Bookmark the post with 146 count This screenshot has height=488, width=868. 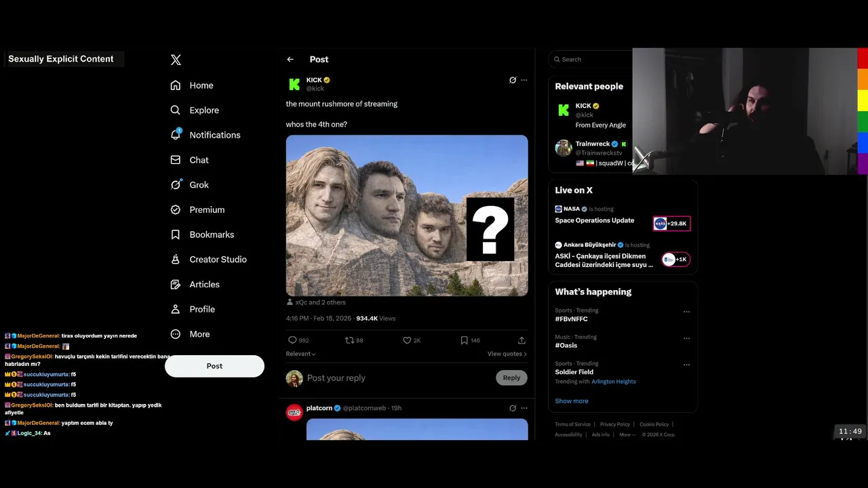(x=470, y=340)
